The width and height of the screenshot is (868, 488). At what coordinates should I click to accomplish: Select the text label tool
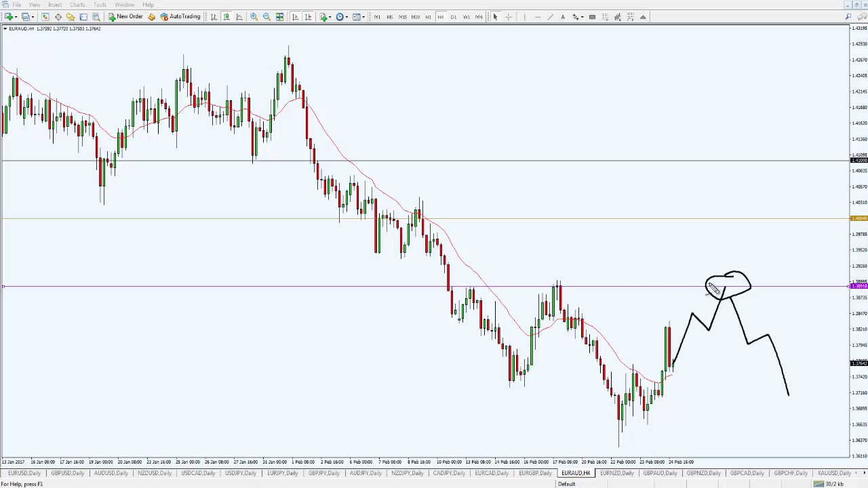point(563,17)
